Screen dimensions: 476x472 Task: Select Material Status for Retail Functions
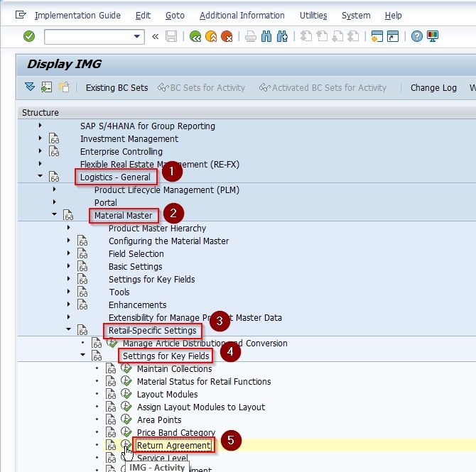click(x=204, y=381)
